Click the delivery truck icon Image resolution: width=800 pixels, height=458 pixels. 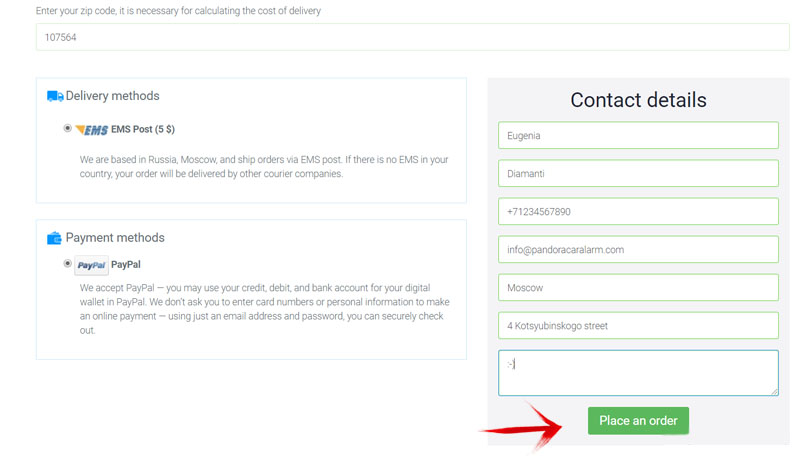pos(55,96)
